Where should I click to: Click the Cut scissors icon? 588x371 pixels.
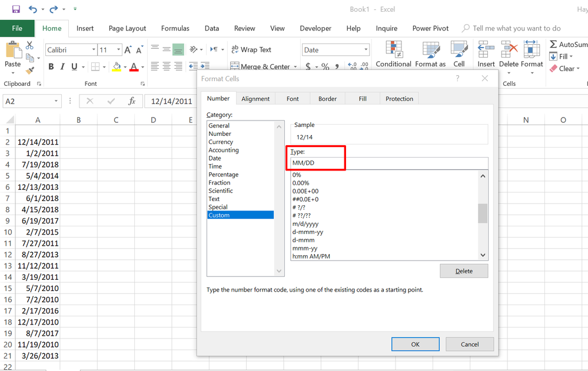29,45
